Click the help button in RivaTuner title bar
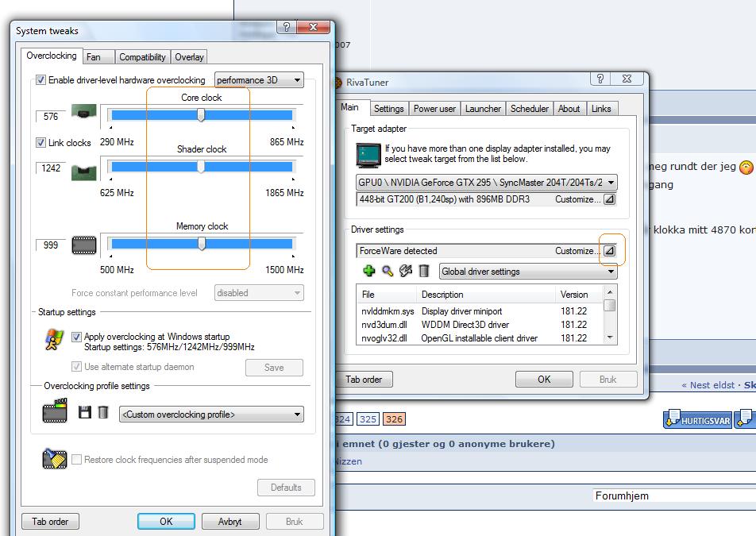The width and height of the screenshot is (756, 536). pos(600,78)
